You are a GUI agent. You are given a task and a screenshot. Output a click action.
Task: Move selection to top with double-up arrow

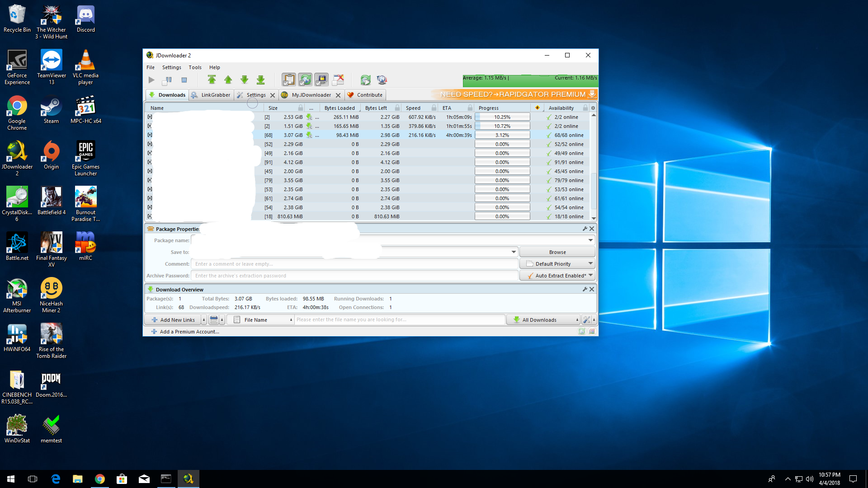212,80
